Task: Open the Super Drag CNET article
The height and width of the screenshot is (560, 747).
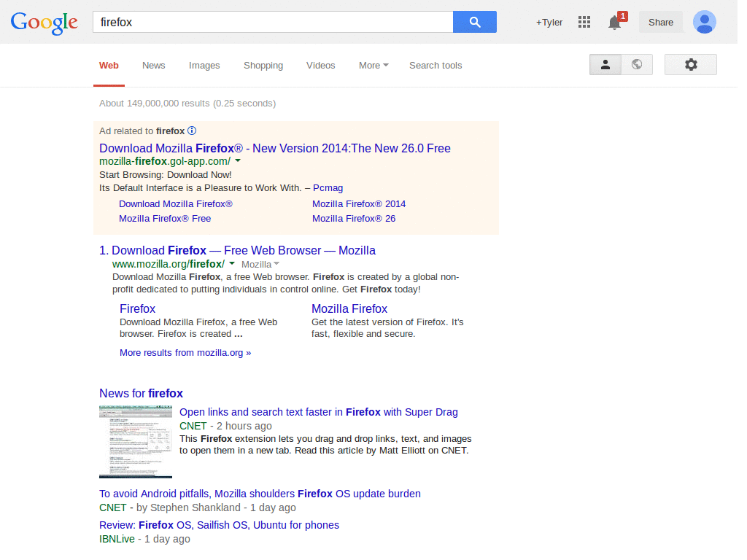Action: (x=319, y=412)
